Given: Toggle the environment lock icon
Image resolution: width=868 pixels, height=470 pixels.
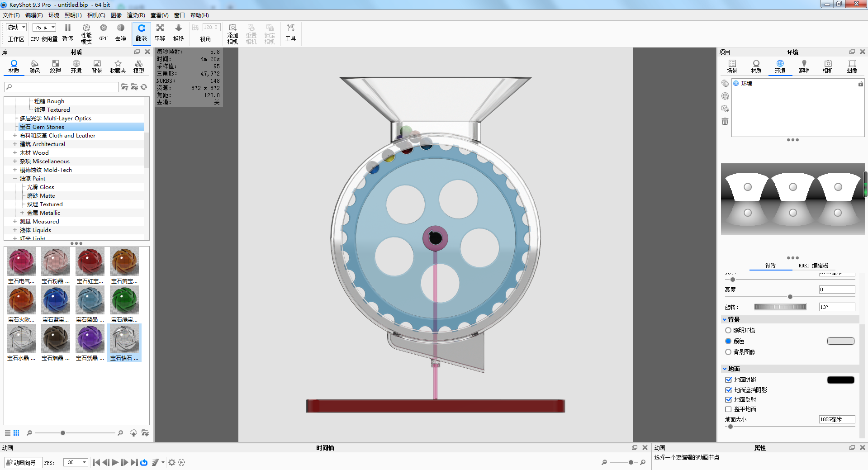Looking at the screenshot, I should coord(860,84).
